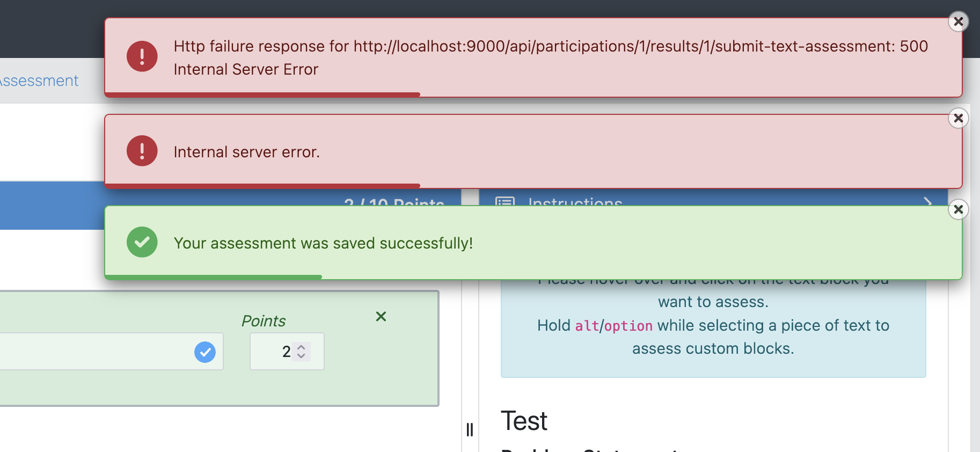Click the green success checkmark icon
980x452 pixels.
(x=142, y=242)
